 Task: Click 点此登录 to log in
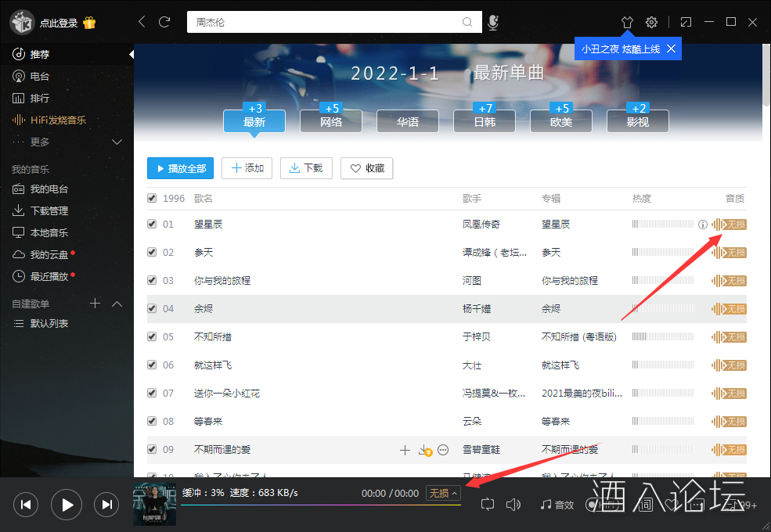(x=59, y=23)
